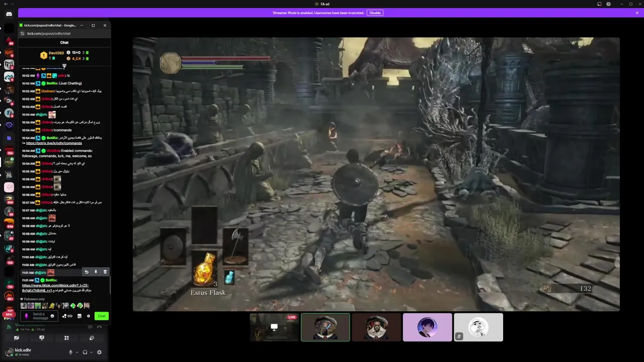Go back with Discord back arrow

[5, 4]
